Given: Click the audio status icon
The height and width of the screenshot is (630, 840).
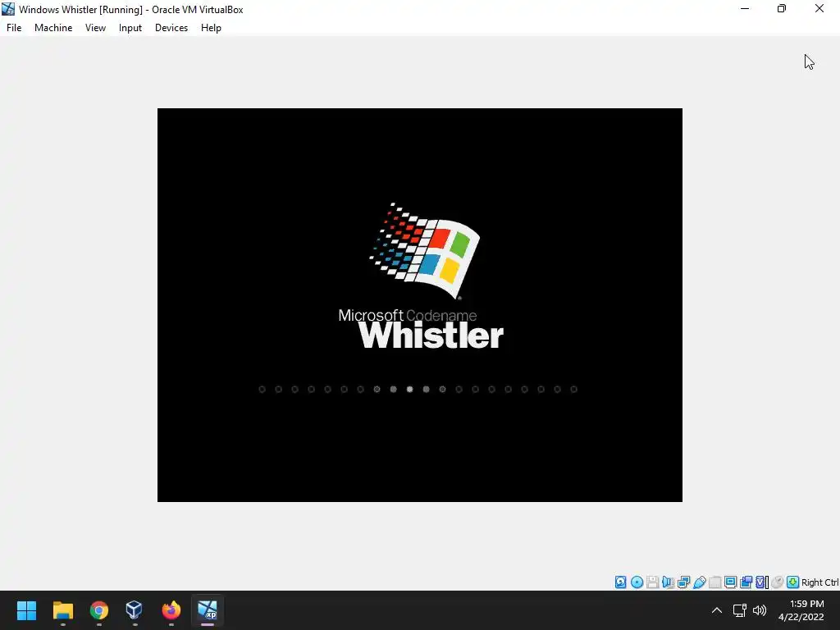Looking at the screenshot, I should (x=668, y=582).
